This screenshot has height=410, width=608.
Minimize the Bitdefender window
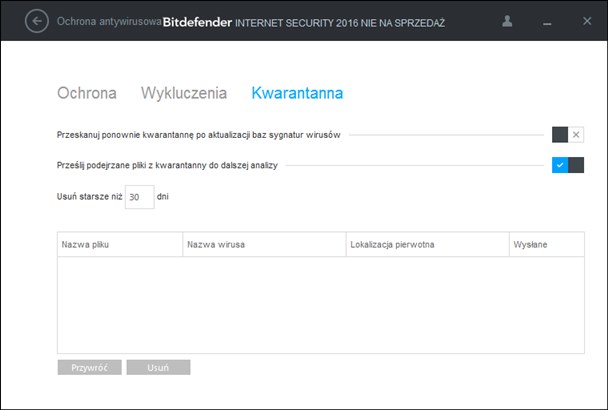point(545,21)
